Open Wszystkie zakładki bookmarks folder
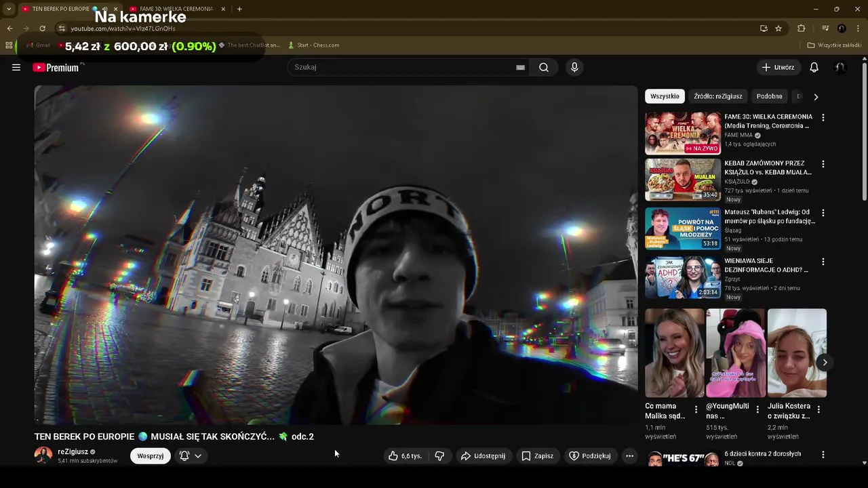The width and height of the screenshot is (868, 488). 834,45
